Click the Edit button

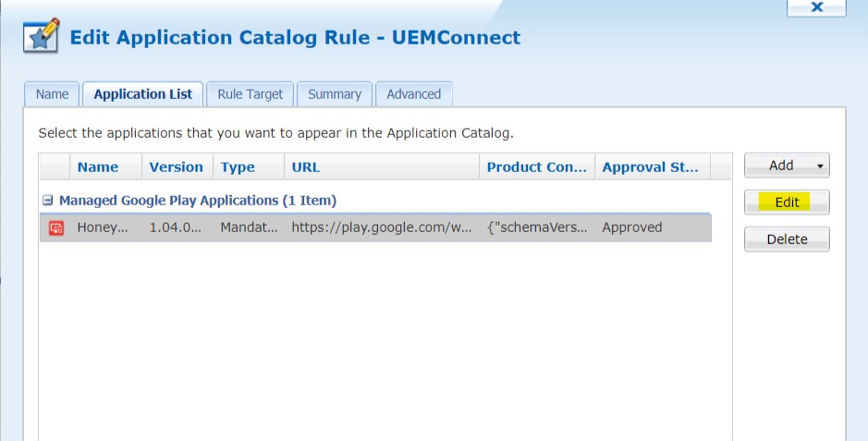point(787,202)
